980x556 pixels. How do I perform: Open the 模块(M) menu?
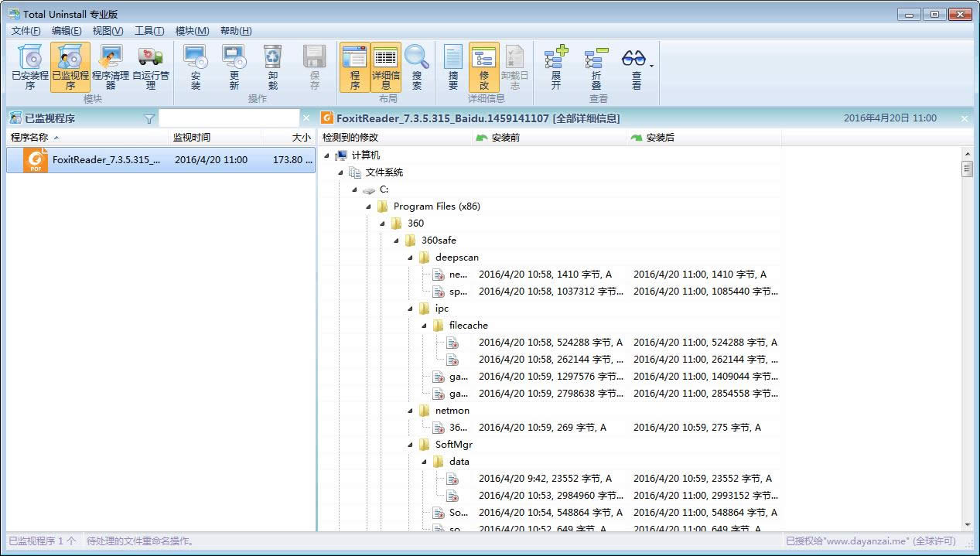(192, 31)
